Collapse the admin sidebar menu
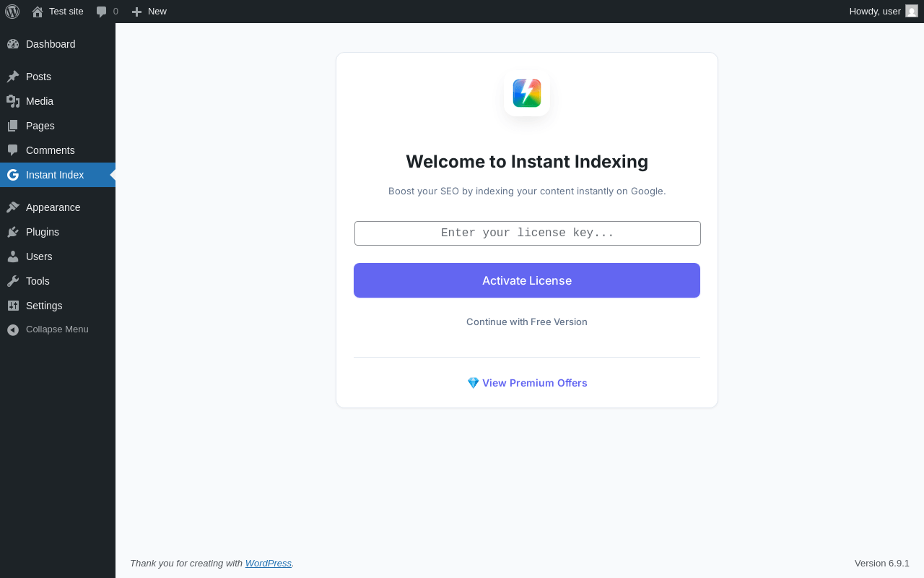The image size is (924, 578). click(58, 329)
